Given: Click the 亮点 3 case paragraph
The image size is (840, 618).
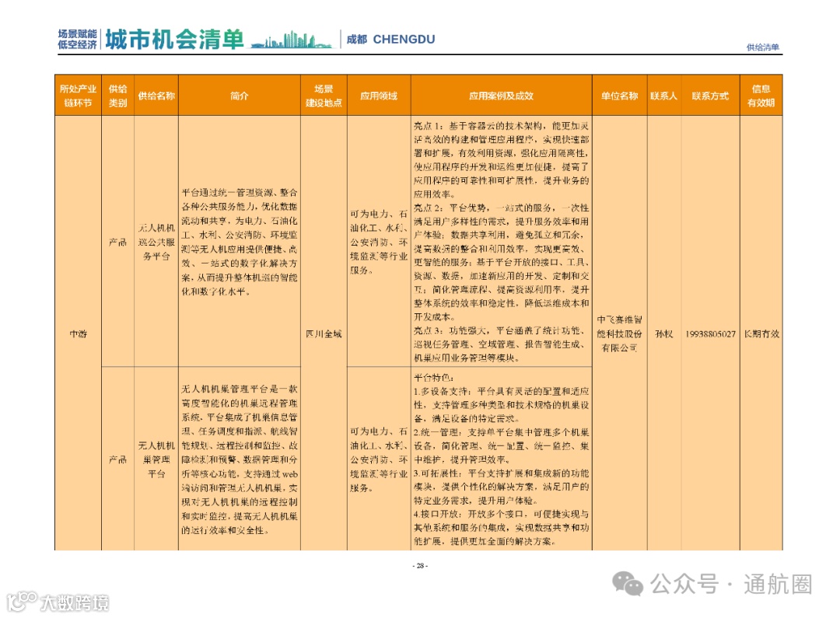Looking at the screenshot, I should pos(502,344).
